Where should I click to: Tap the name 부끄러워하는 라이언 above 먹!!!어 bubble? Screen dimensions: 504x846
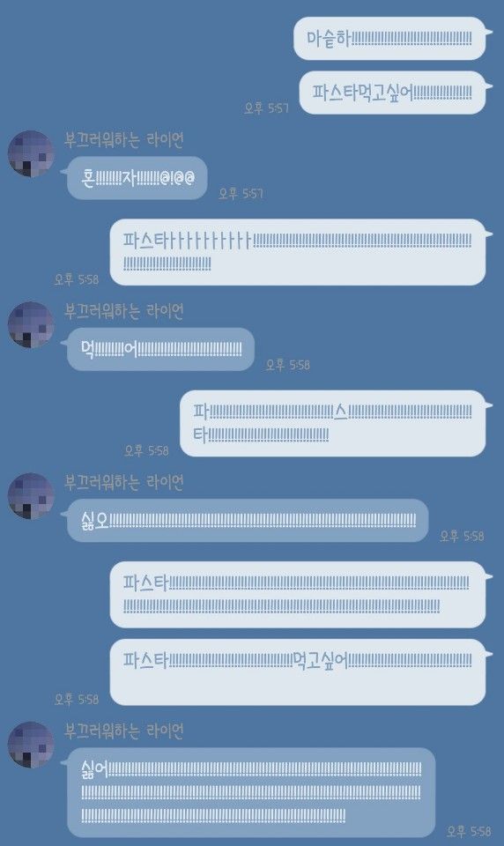(124, 311)
